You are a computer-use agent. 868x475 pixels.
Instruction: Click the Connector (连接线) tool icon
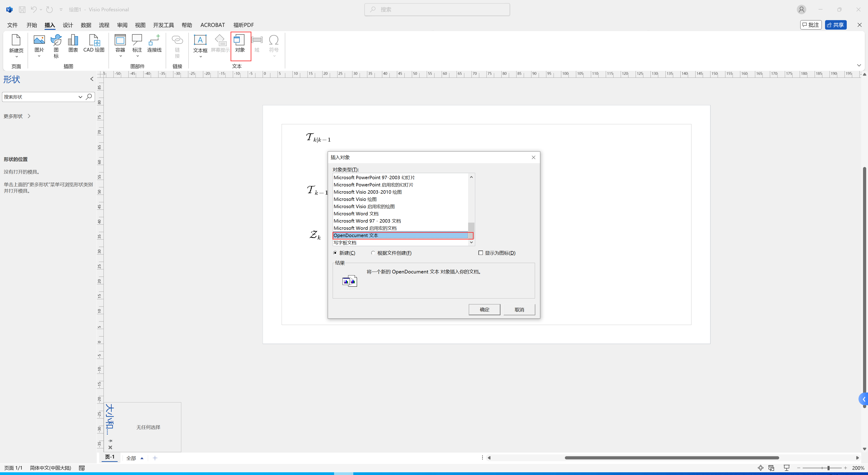click(x=154, y=40)
